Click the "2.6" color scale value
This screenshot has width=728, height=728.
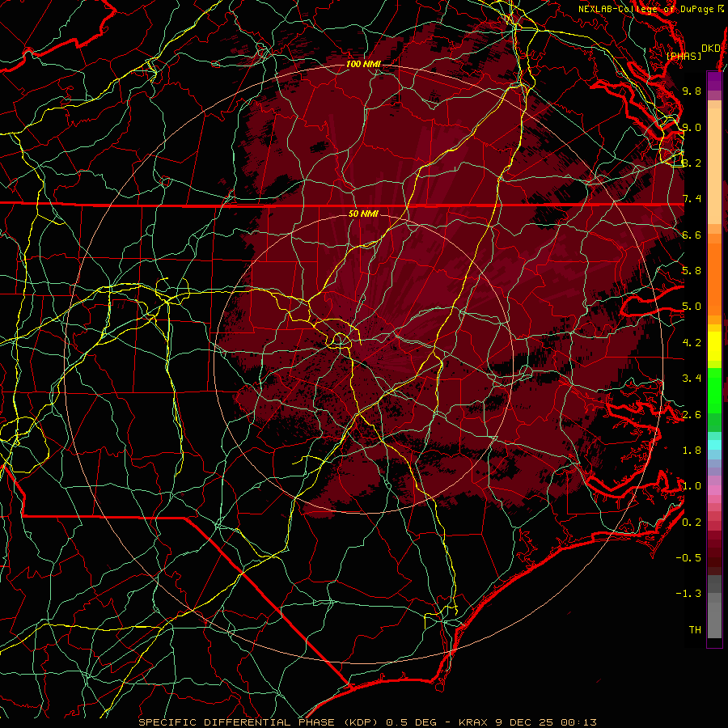pyautogui.click(x=692, y=415)
